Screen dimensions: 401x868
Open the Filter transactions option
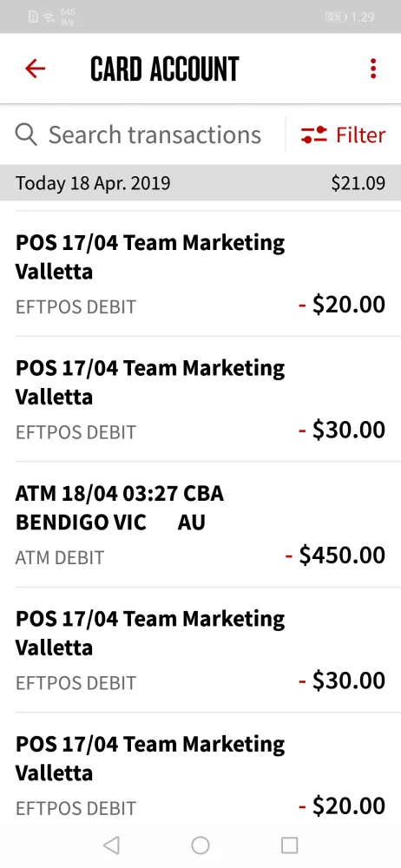(x=343, y=135)
